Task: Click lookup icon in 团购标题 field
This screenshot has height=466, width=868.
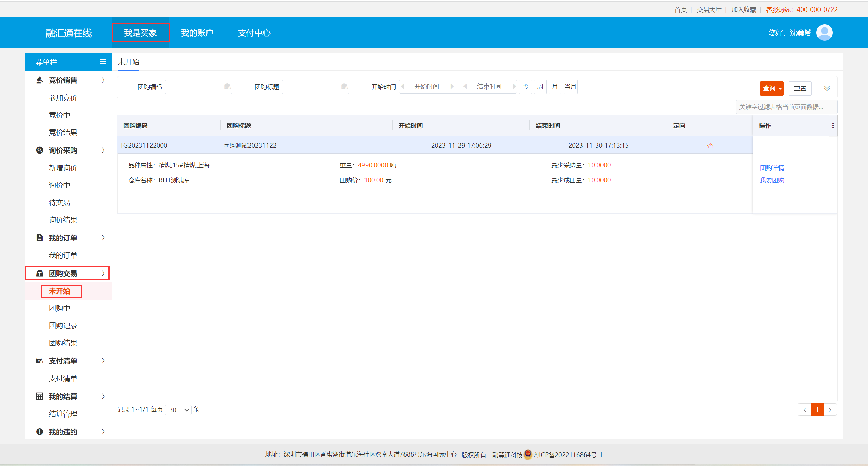Action: tap(344, 87)
